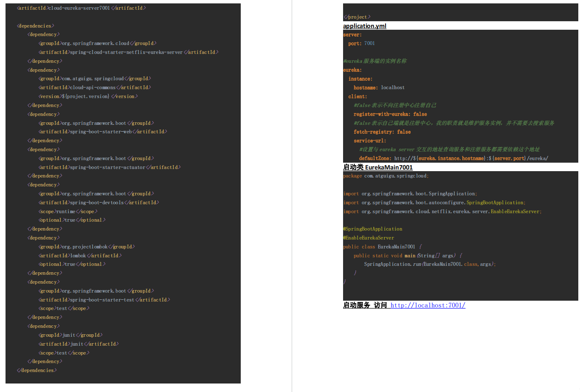Click the cloud-eureka-server7001 artifactId line
This screenshot has height=392, width=580.
[x=81, y=8]
